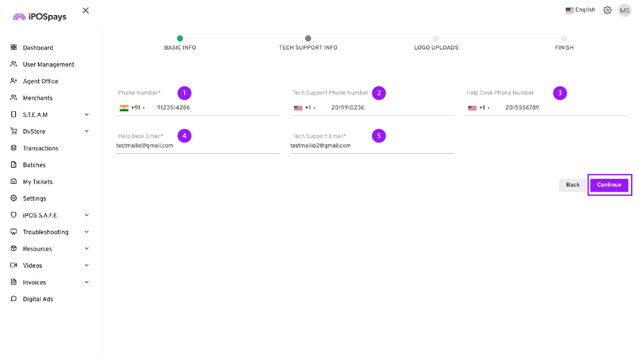The height and width of the screenshot is (362, 644).
Task: Open Tech Support phone country code dropdown
Action: pos(305,108)
